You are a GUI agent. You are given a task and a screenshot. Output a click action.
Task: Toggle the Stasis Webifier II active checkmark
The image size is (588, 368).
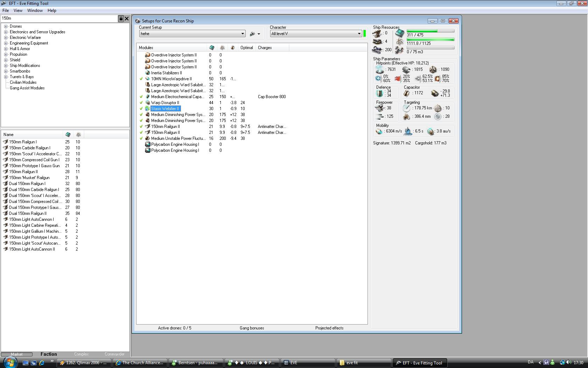click(x=141, y=109)
